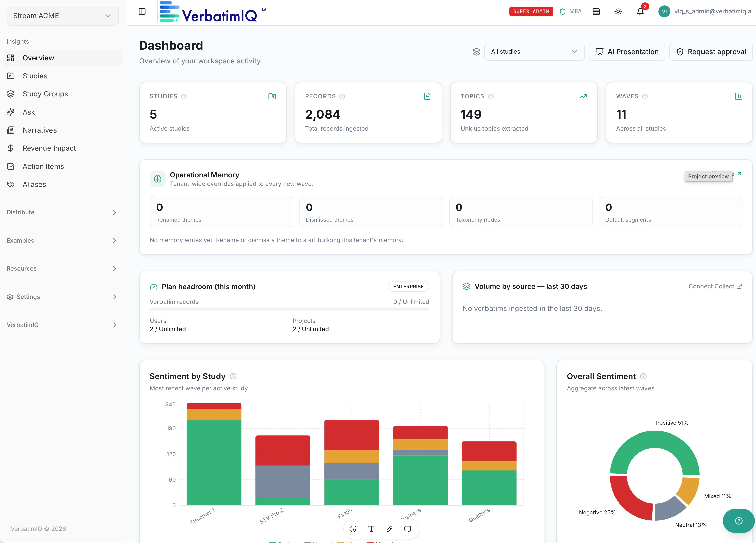Open the VI user avatar
Viewport: 756px width, 543px height.
[664, 11]
